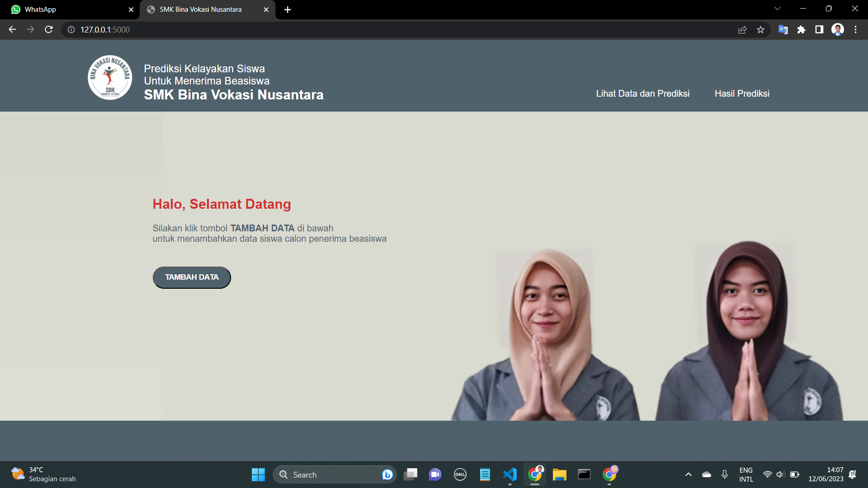Toggle the browser side panel icon

point(819,29)
